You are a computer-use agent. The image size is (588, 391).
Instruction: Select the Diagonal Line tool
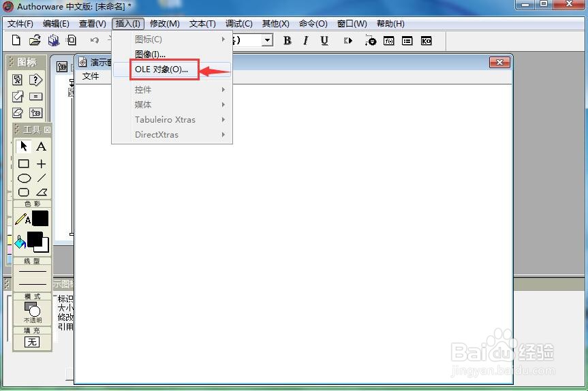(42, 178)
